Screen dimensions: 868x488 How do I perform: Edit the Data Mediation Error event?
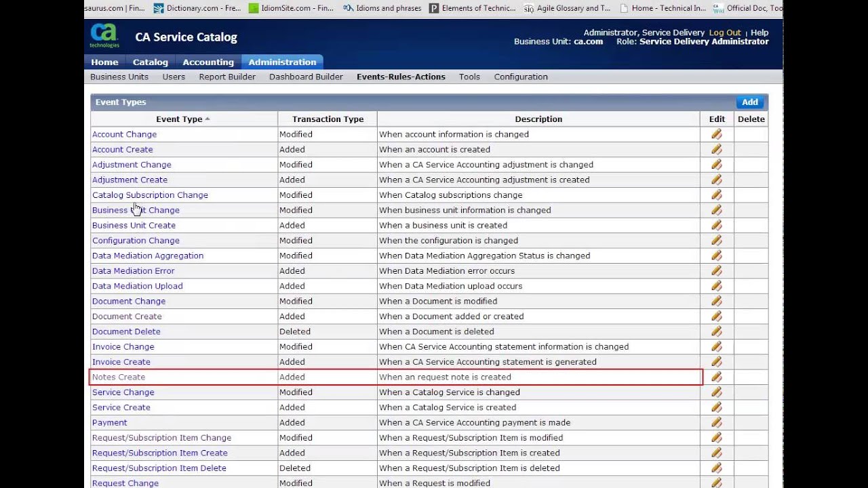click(x=716, y=270)
